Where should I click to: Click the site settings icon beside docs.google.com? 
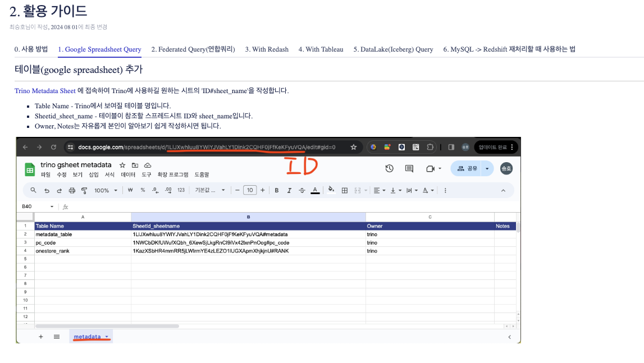click(71, 147)
